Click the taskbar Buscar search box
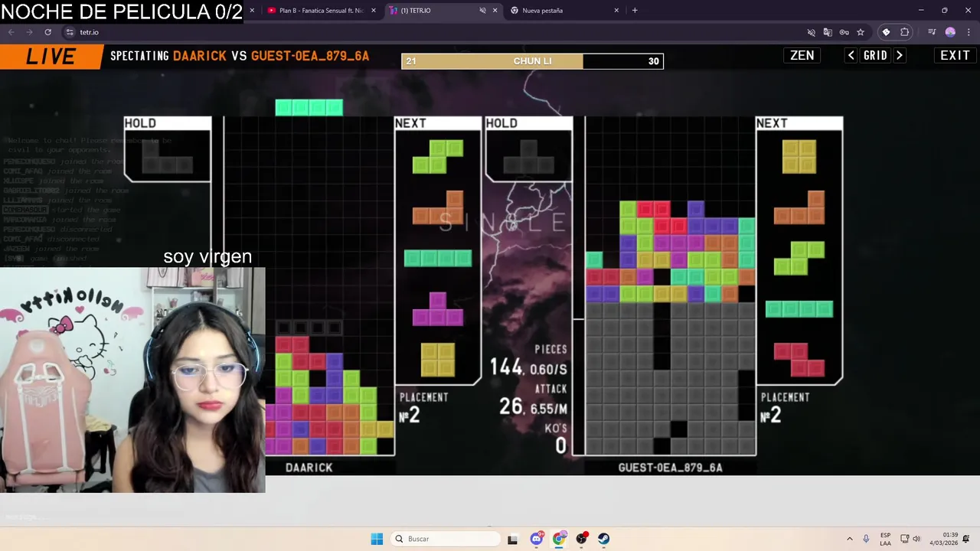 point(446,539)
